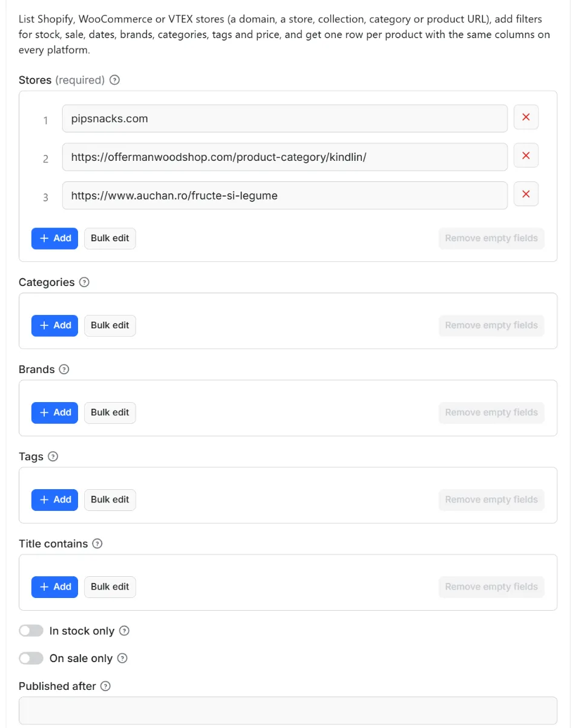Click Remove empty fields in Tags

point(491,499)
